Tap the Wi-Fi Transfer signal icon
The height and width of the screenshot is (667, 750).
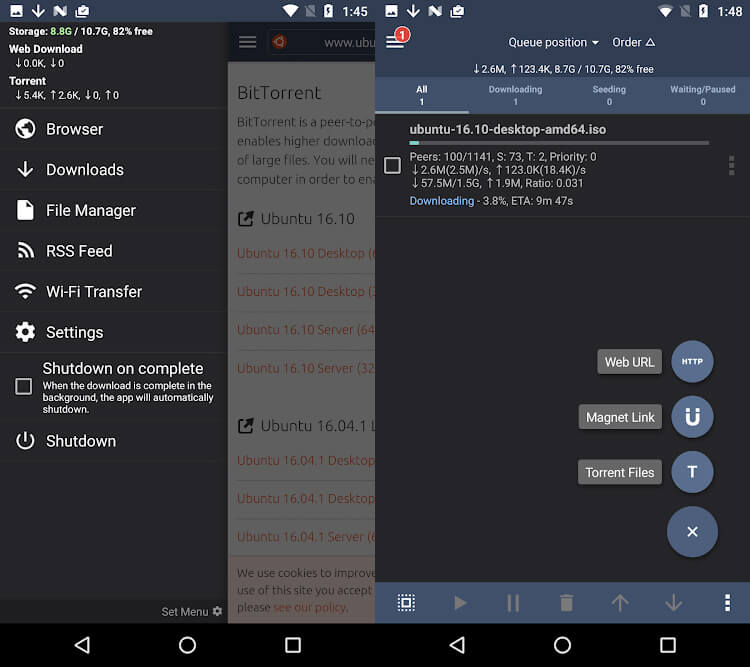tap(25, 291)
